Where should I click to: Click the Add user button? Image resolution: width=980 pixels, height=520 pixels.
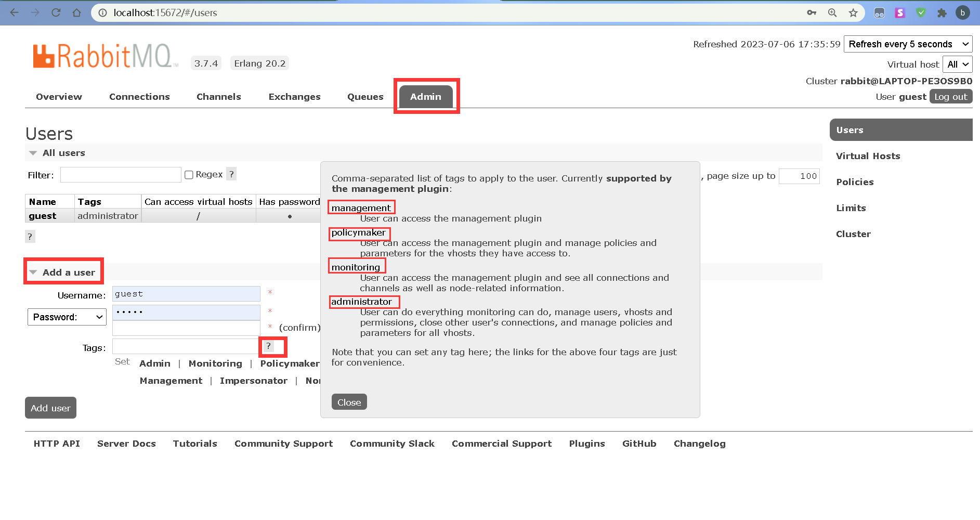tap(50, 408)
